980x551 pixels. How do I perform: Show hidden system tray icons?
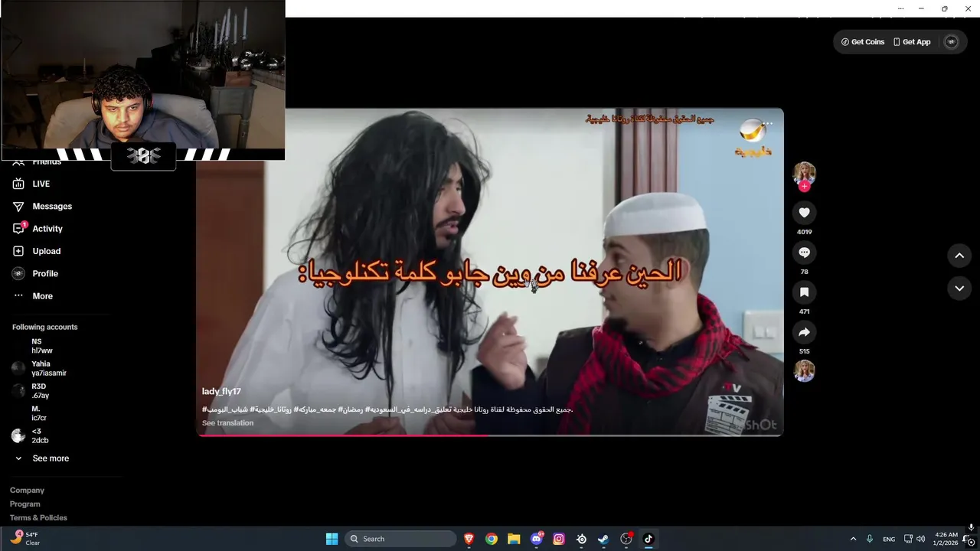click(x=853, y=539)
